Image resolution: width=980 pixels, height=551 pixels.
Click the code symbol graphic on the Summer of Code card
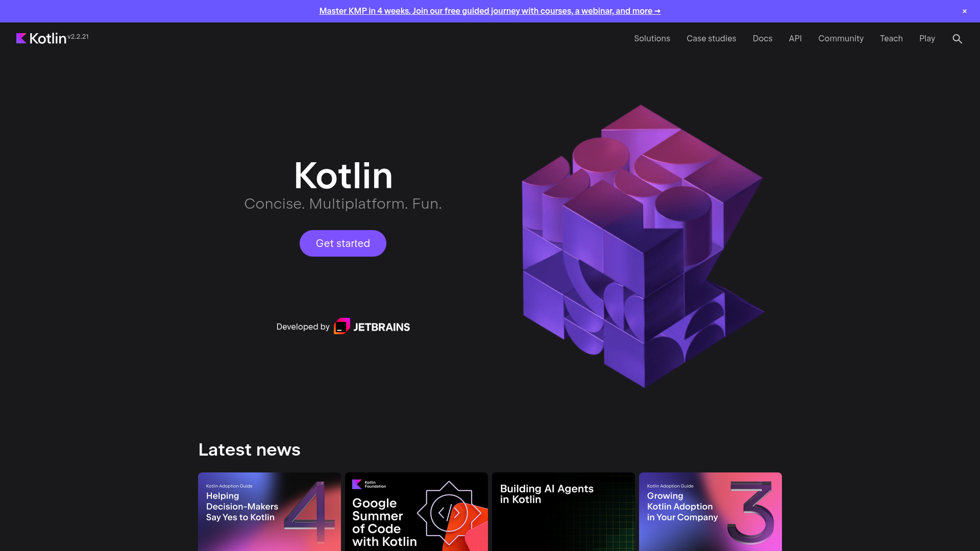pos(449,513)
